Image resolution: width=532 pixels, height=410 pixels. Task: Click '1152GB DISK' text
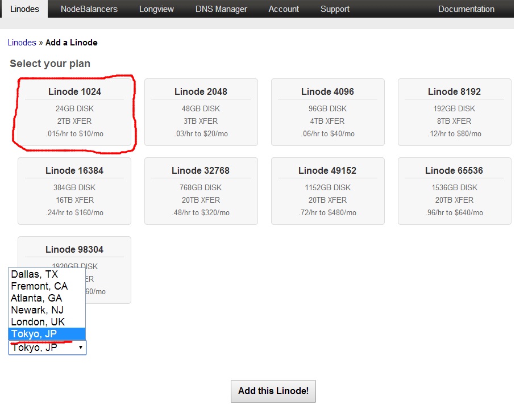328,188
